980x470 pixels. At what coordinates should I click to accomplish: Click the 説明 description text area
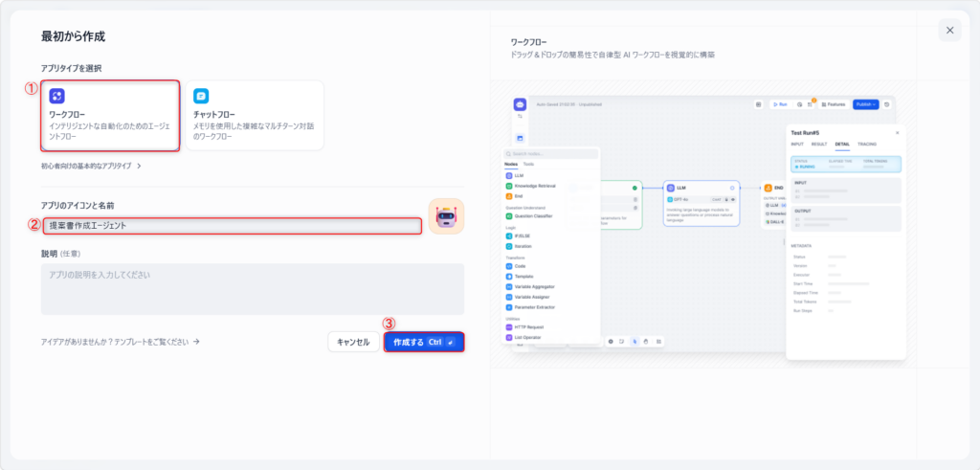click(x=252, y=289)
